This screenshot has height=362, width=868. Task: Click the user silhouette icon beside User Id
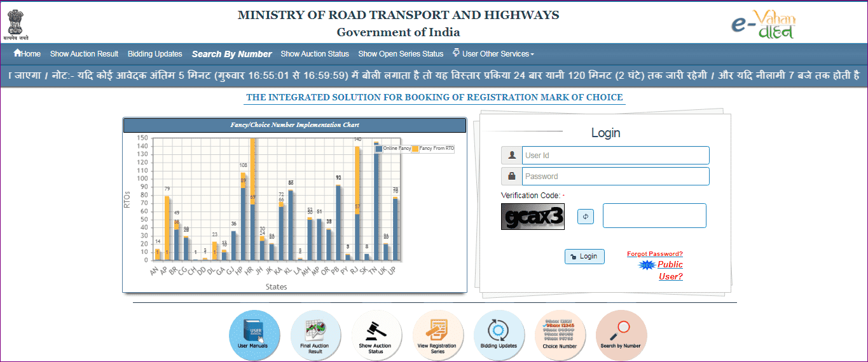point(511,156)
